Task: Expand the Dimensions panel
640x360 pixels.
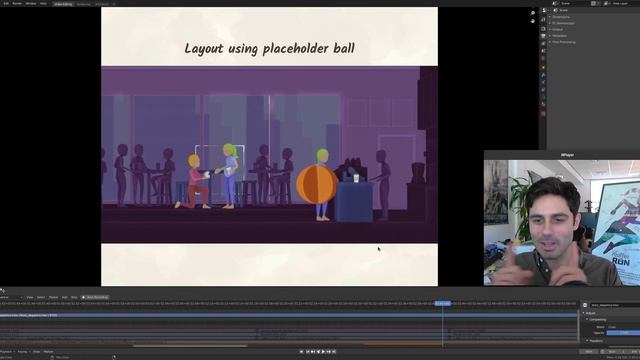Action: [x=560, y=17]
